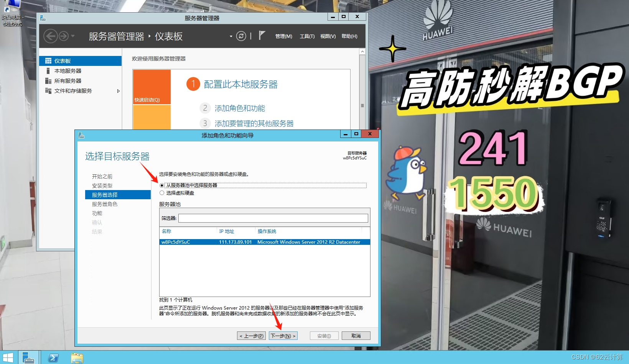Click the forward navigation arrow in Server Manager
The height and width of the screenshot is (364, 629).
pos(64,36)
